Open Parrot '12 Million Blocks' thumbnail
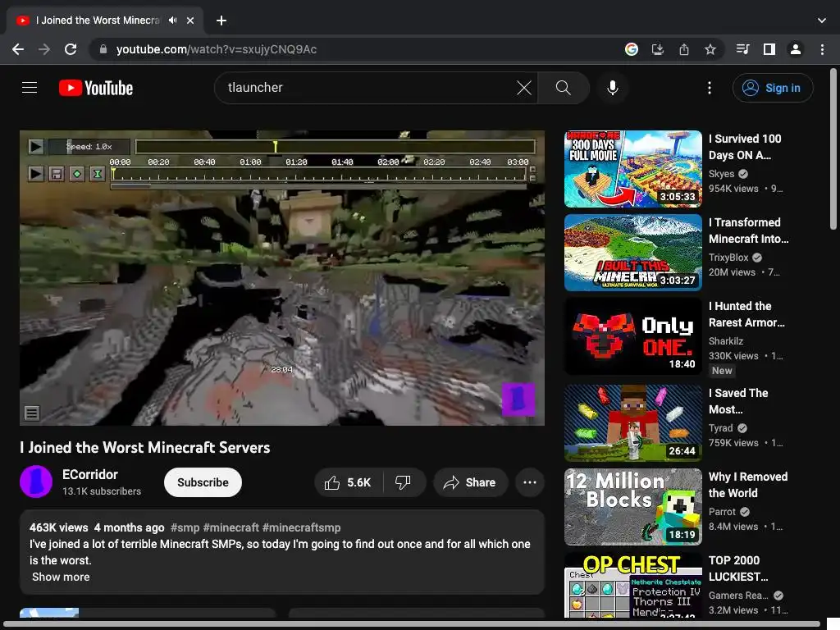 click(x=632, y=507)
